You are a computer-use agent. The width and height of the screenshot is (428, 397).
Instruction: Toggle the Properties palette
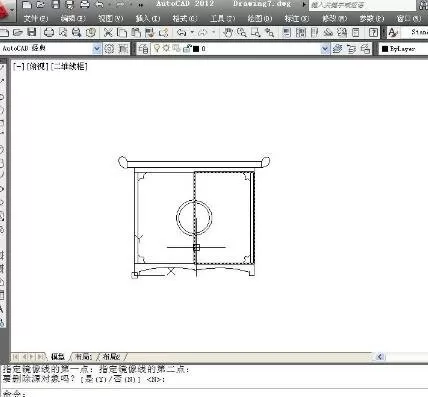coord(286,32)
